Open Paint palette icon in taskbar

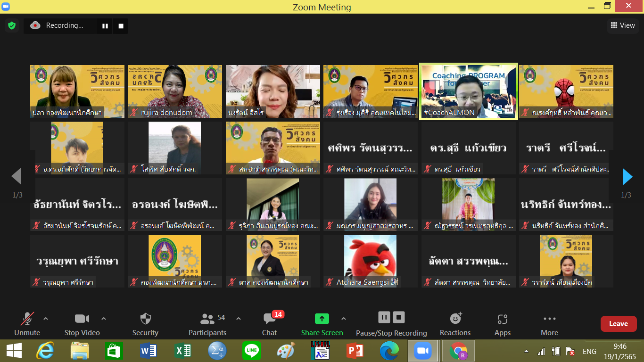pyautogui.click(x=286, y=351)
